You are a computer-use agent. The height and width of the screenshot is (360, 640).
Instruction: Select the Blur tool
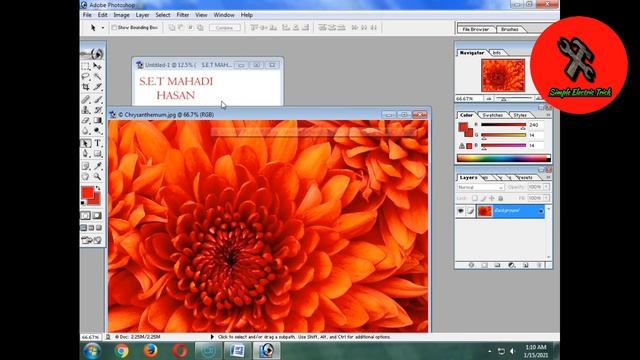tap(86, 131)
